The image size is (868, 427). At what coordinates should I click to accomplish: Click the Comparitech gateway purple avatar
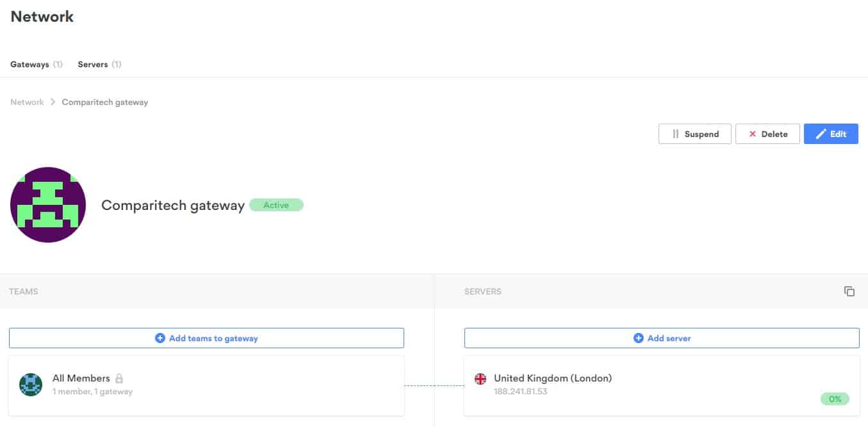[48, 205]
